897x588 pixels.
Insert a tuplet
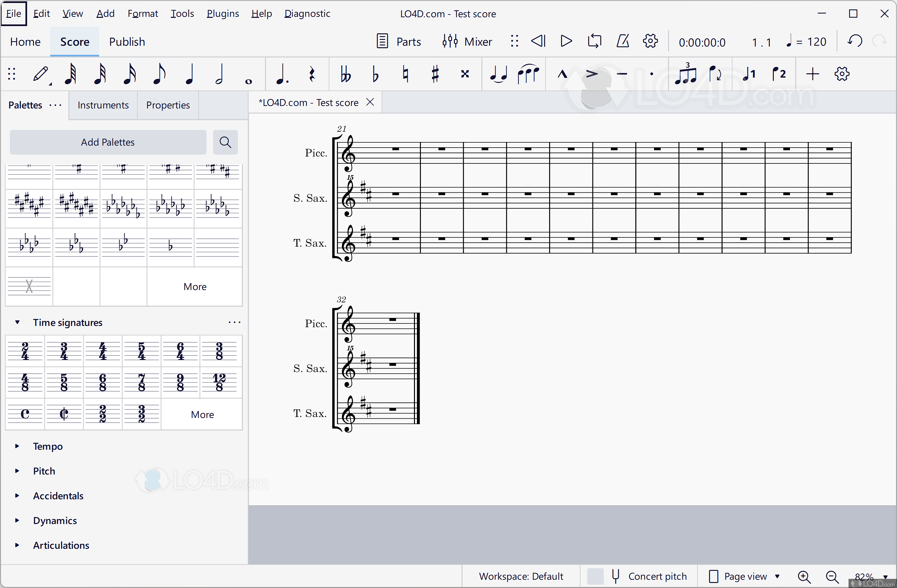[x=686, y=74]
